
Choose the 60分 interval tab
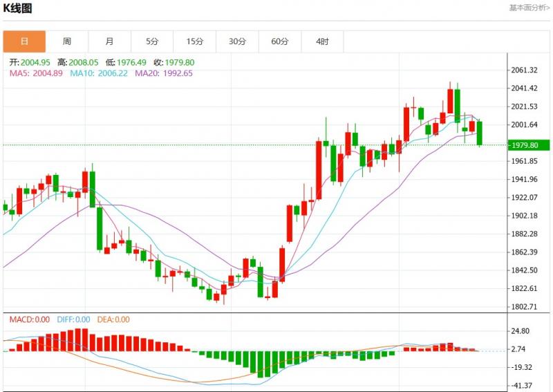(x=280, y=41)
